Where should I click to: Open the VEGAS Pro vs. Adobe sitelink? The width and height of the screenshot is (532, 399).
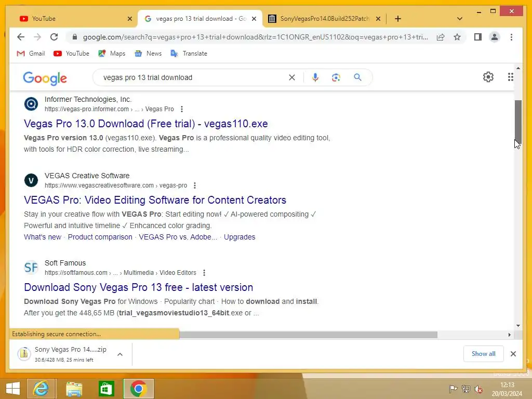tap(178, 237)
